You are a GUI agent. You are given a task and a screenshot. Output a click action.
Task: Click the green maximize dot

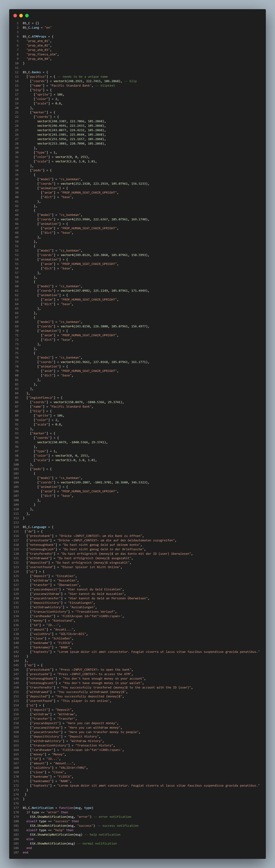tap(27, 15)
